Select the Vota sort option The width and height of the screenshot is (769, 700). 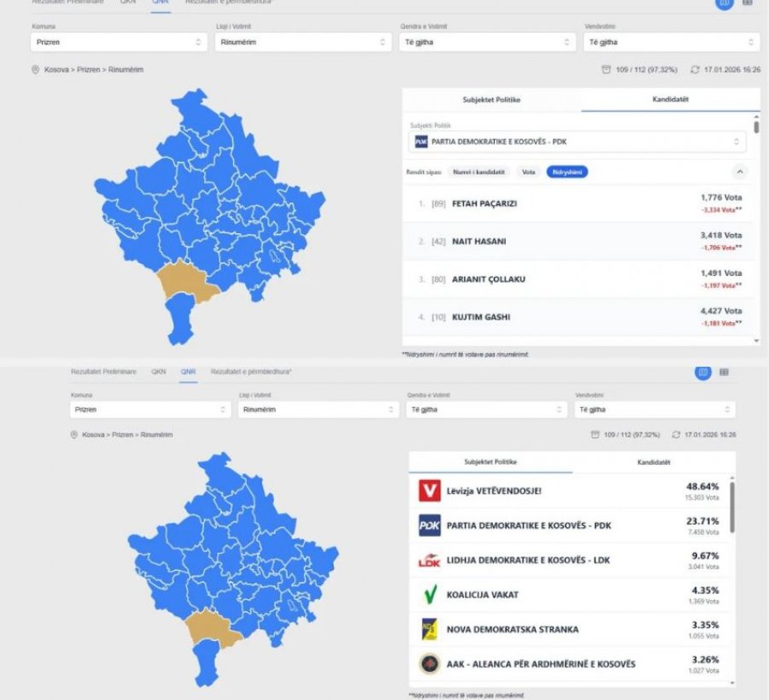[529, 172]
